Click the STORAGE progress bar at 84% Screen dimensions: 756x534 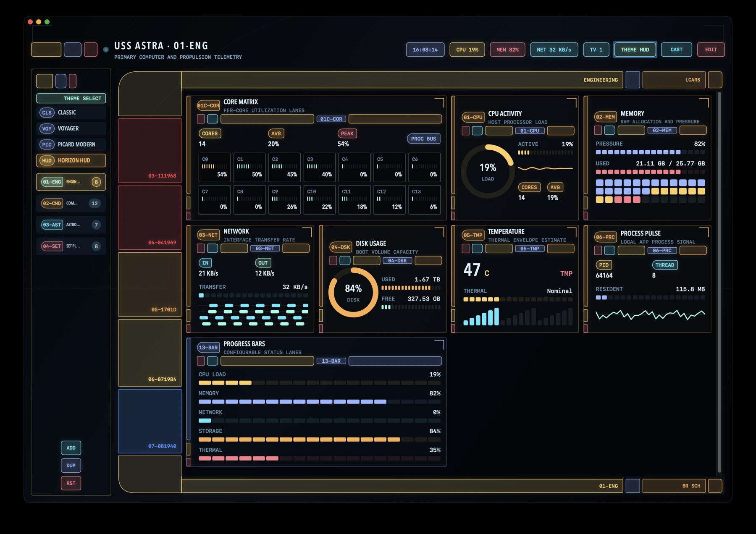320,440
